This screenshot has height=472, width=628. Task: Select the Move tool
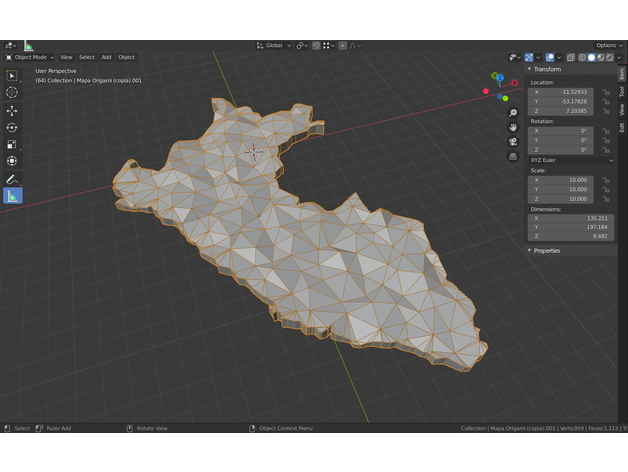coord(12,111)
